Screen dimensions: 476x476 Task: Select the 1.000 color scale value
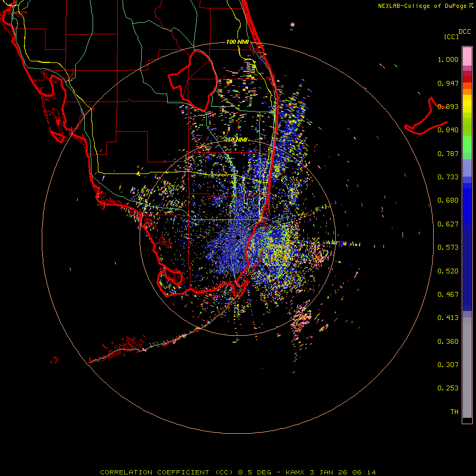448,59
